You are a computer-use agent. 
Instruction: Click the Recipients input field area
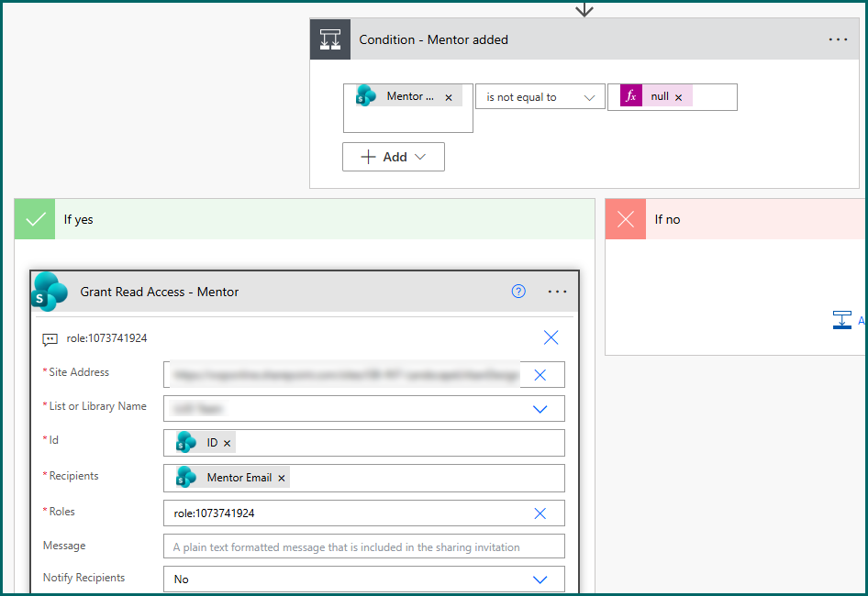click(363, 478)
